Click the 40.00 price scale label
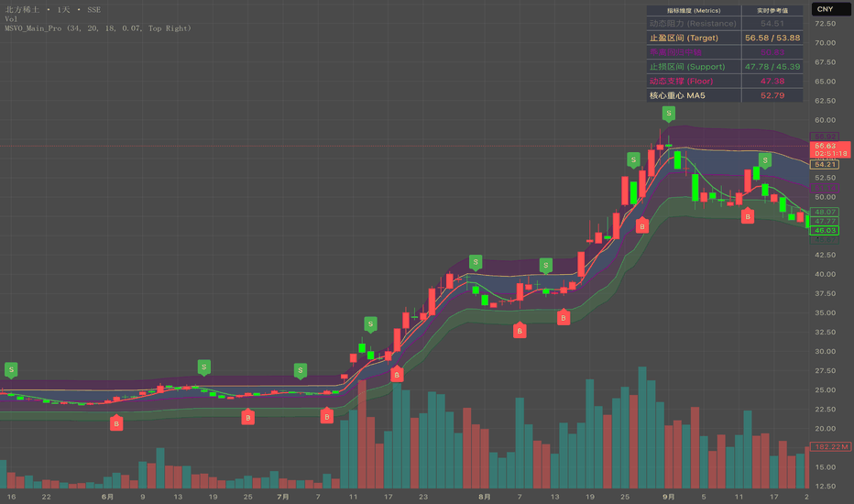 tap(825, 274)
